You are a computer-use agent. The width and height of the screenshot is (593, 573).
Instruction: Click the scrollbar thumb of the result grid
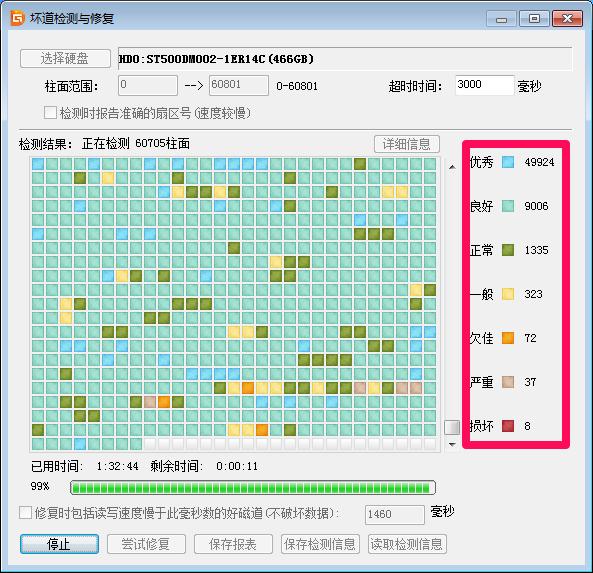tap(452, 427)
